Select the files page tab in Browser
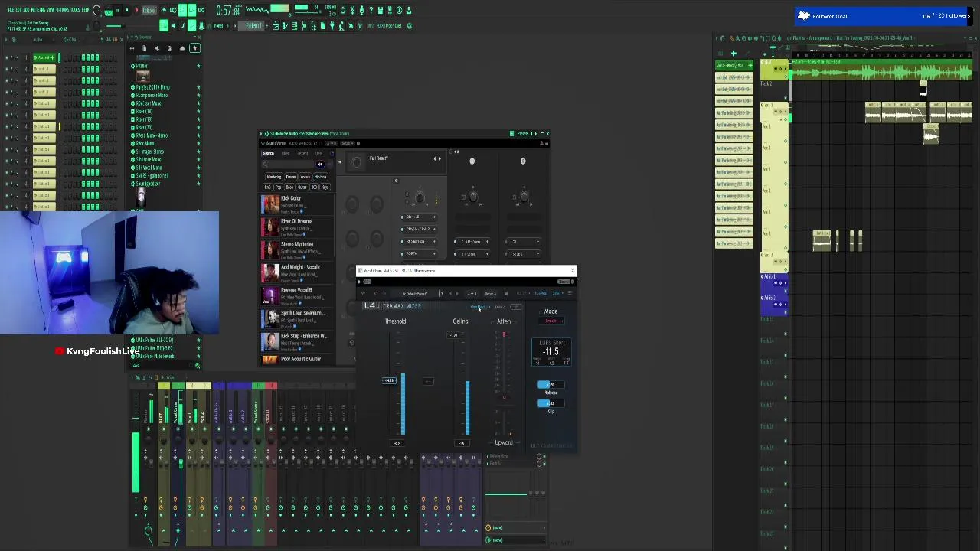Viewport: 980px width, 551px height. click(144, 48)
